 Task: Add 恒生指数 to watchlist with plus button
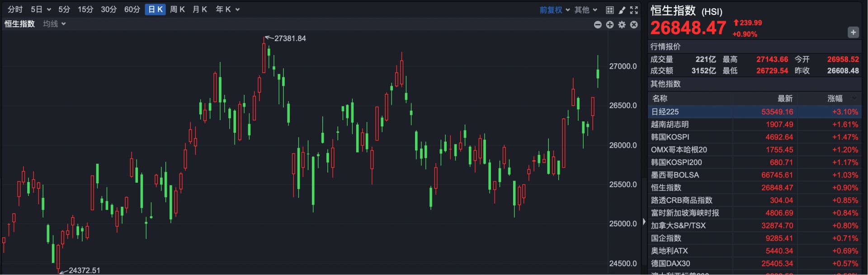853,32
